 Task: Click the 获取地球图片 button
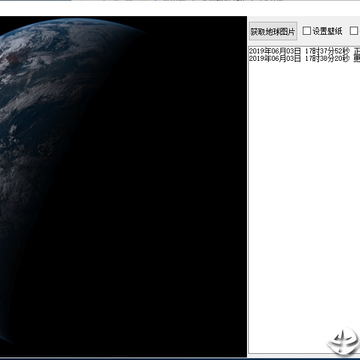click(x=273, y=31)
